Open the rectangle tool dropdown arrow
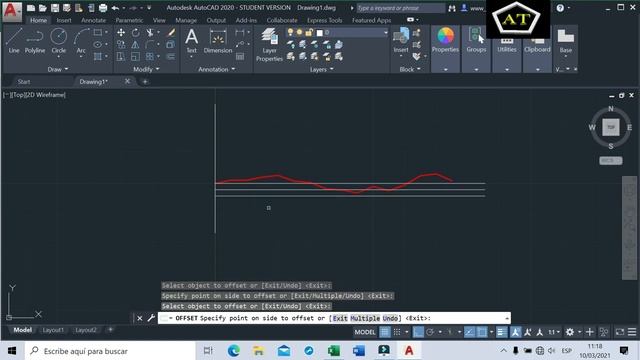This screenshot has width=640, height=360. pyautogui.click(x=107, y=32)
